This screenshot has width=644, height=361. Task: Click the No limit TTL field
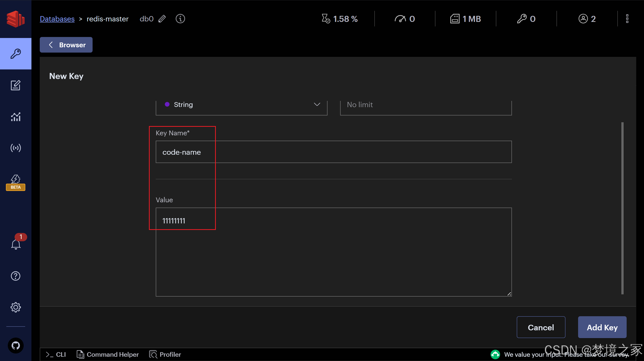426,108
